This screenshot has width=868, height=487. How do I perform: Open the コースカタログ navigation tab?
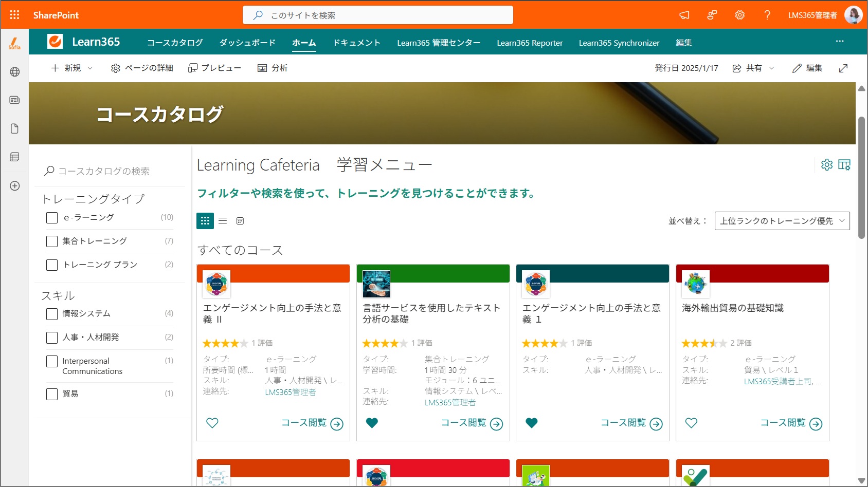pos(175,43)
